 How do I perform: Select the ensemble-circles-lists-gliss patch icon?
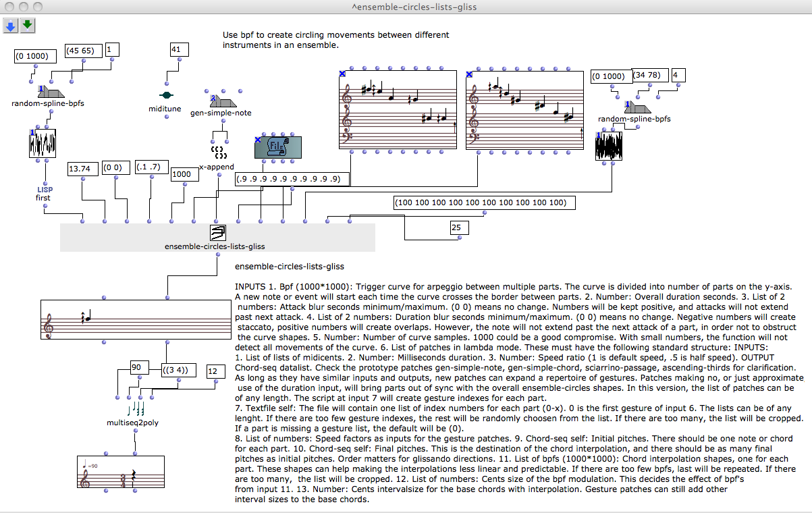tap(217, 233)
